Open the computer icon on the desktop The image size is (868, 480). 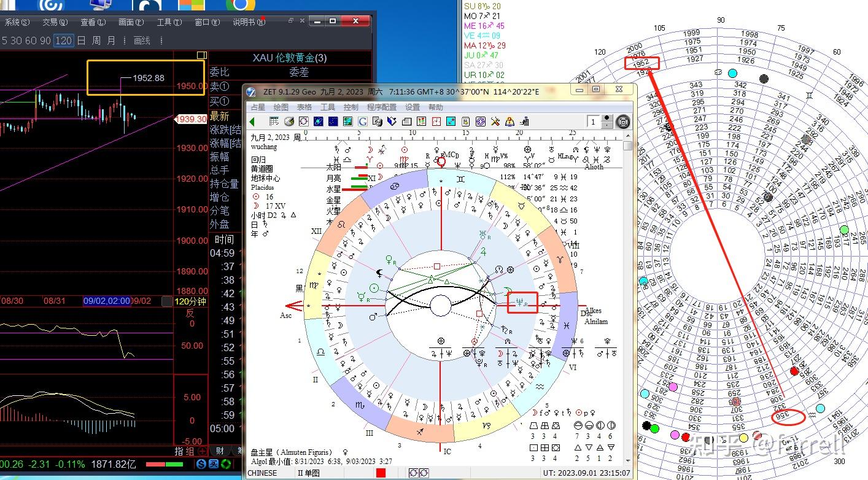click(x=99, y=5)
